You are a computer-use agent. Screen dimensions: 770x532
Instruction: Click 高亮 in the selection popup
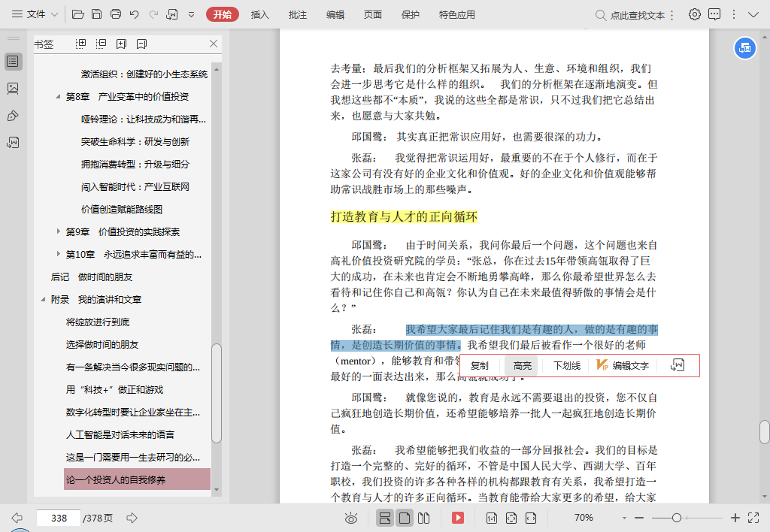(522, 366)
